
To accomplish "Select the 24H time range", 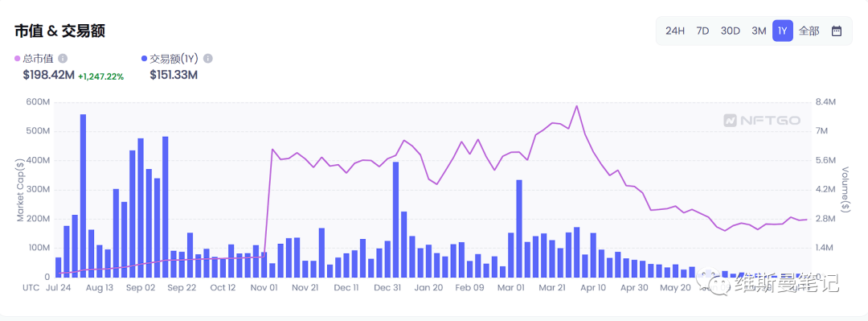I will 675,31.
